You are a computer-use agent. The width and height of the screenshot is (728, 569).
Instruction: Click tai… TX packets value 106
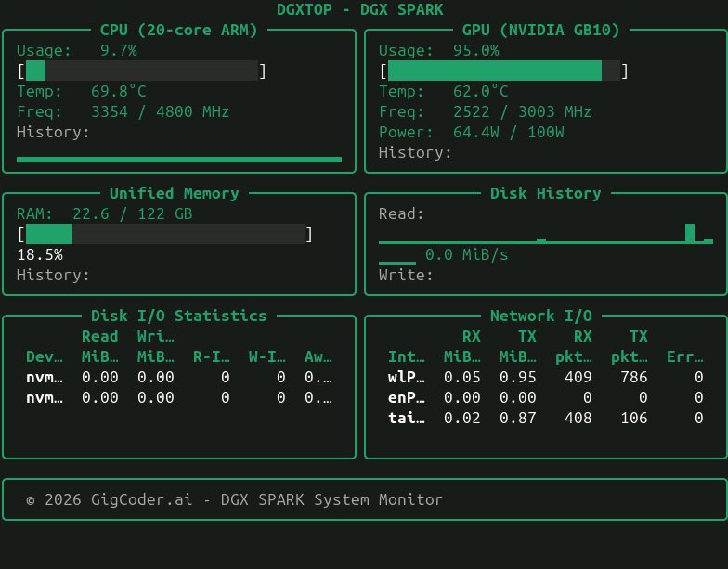click(633, 418)
